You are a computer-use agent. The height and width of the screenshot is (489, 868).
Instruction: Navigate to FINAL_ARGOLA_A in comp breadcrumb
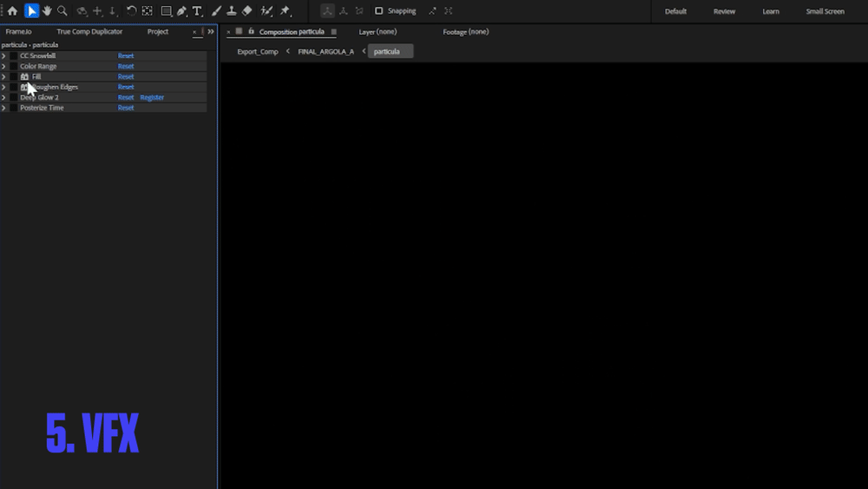(x=326, y=51)
